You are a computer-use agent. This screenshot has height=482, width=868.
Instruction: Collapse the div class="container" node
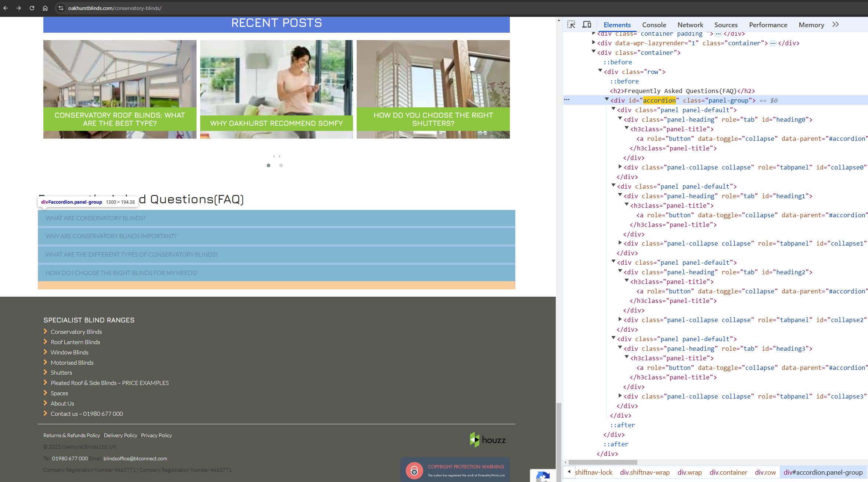pos(594,51)
